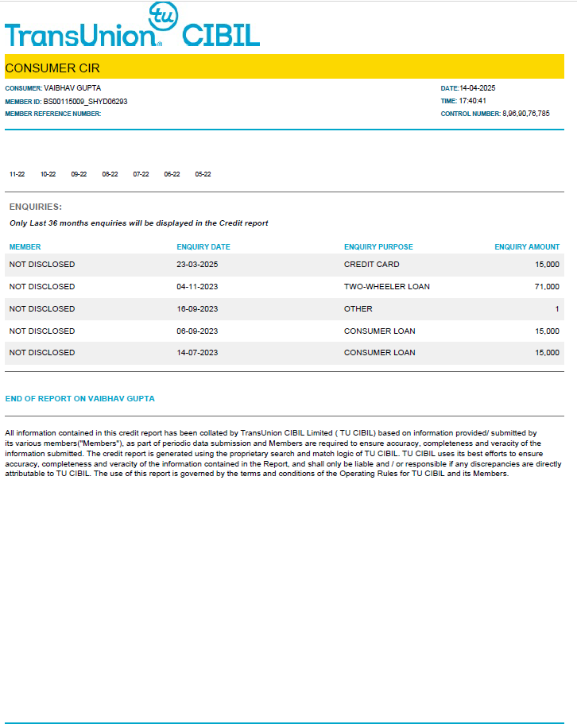The width and height of the screenshot is (577, 728).
Task: Click the 10-22 month label
Action: point(48,174)
